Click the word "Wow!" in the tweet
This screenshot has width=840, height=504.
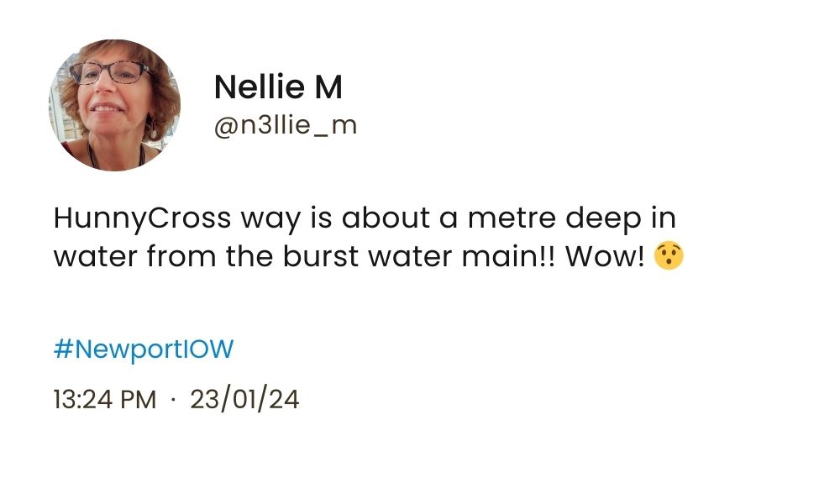click(x=605, y=256)
